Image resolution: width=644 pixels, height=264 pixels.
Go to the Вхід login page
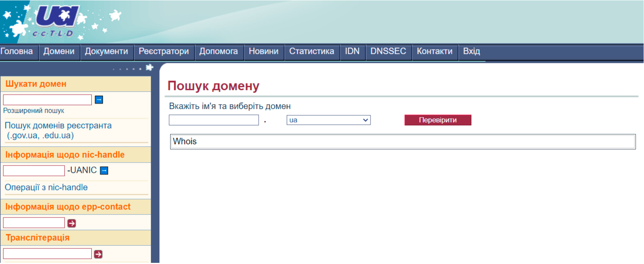[471, 52]
